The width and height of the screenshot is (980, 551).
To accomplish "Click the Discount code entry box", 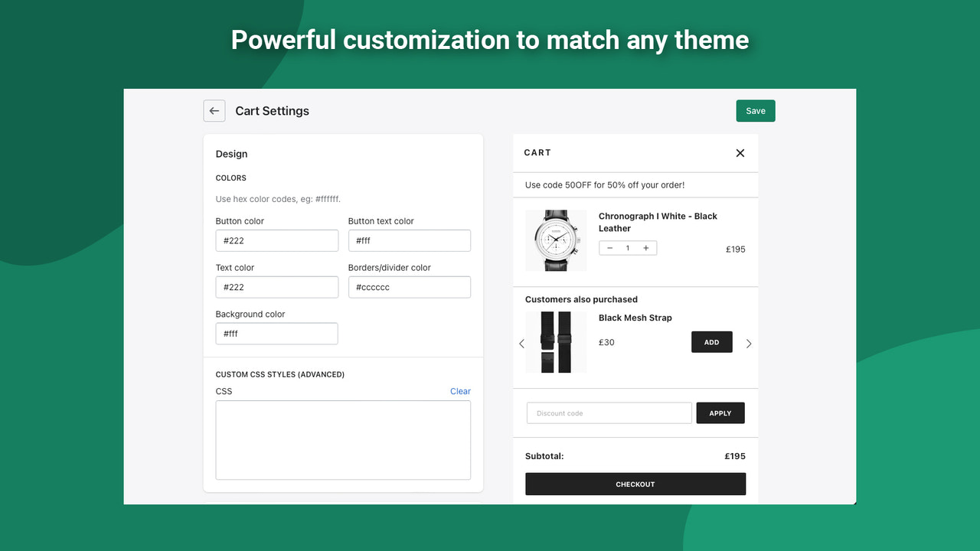I will 609,412.
